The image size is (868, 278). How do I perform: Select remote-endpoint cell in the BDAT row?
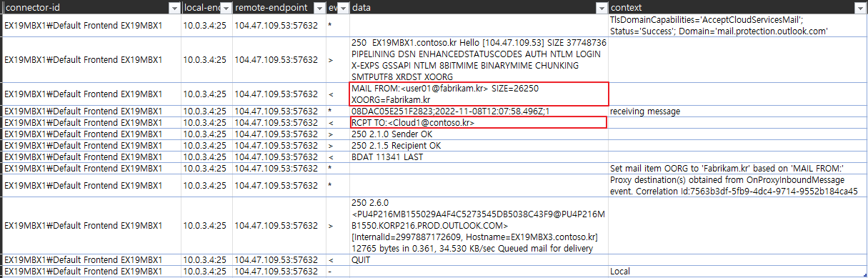click(x=279, y=157)
